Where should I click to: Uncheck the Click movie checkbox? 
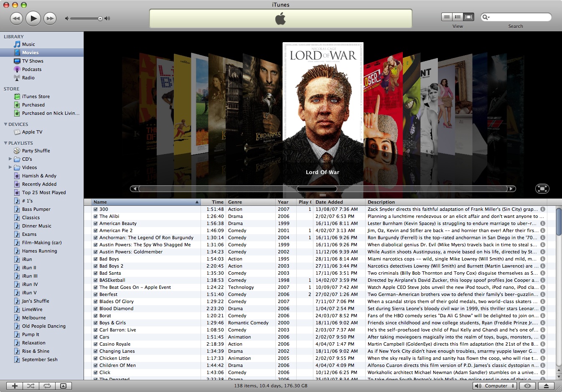(96, 372)
